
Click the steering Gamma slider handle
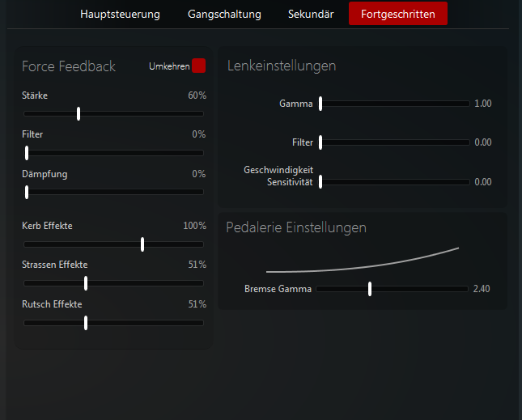(x=320, y=104)
